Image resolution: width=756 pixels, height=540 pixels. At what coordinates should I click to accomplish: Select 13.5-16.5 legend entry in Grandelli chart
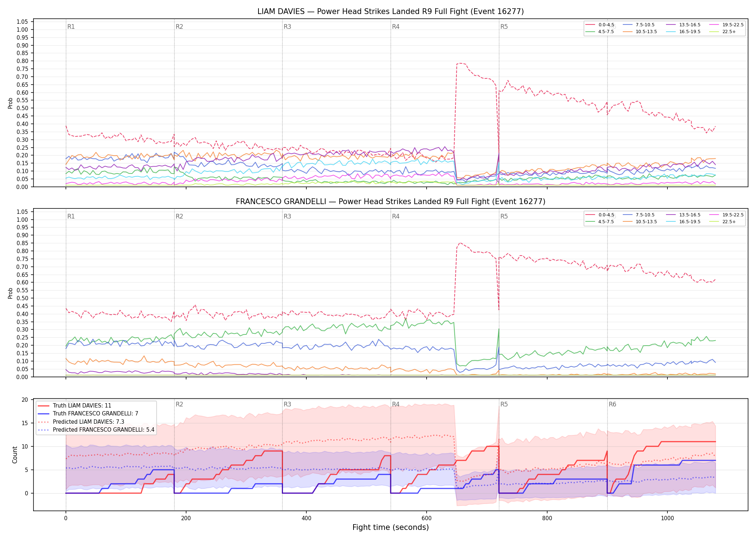coord(683,215)
